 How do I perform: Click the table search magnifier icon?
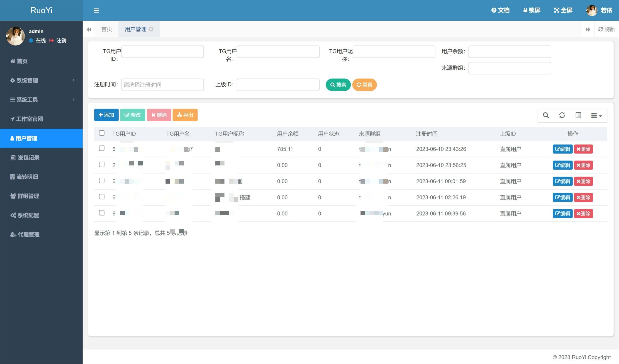546,115
